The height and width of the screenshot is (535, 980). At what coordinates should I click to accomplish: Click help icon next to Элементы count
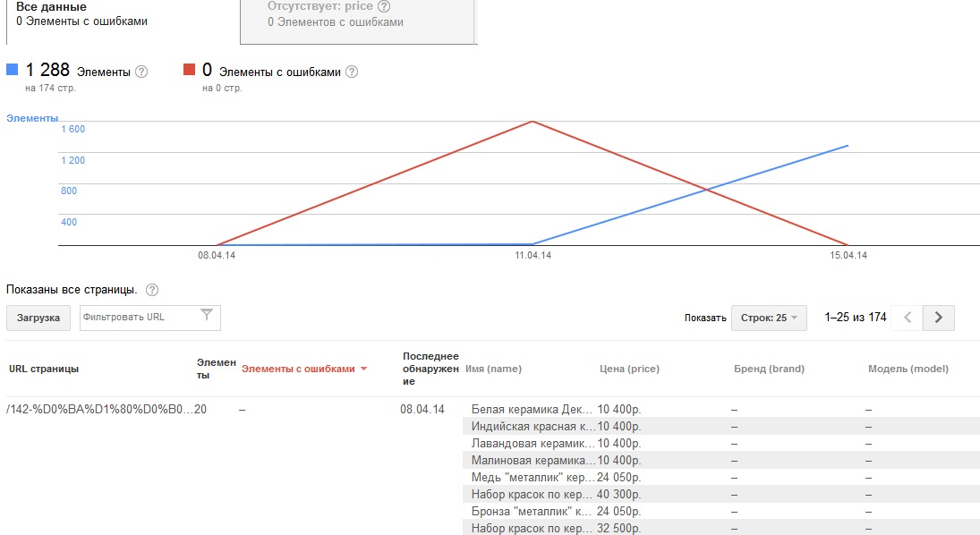(x=141, y=72)
